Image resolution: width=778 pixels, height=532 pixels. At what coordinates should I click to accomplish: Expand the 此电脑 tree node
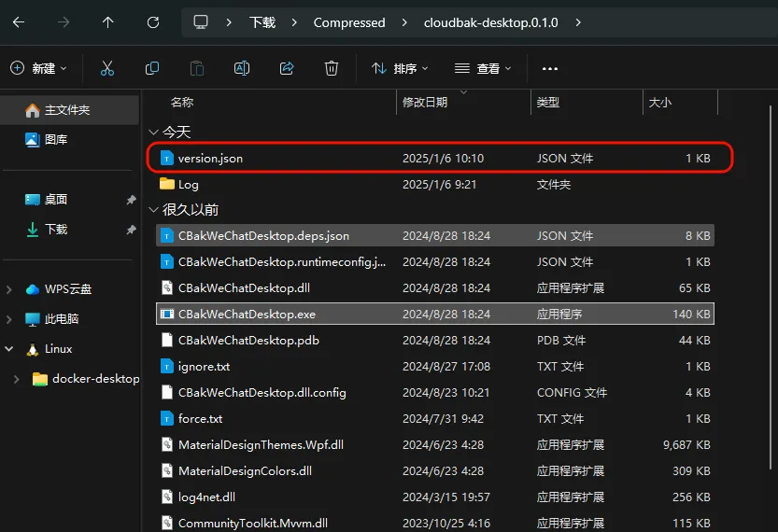[10, 319]
